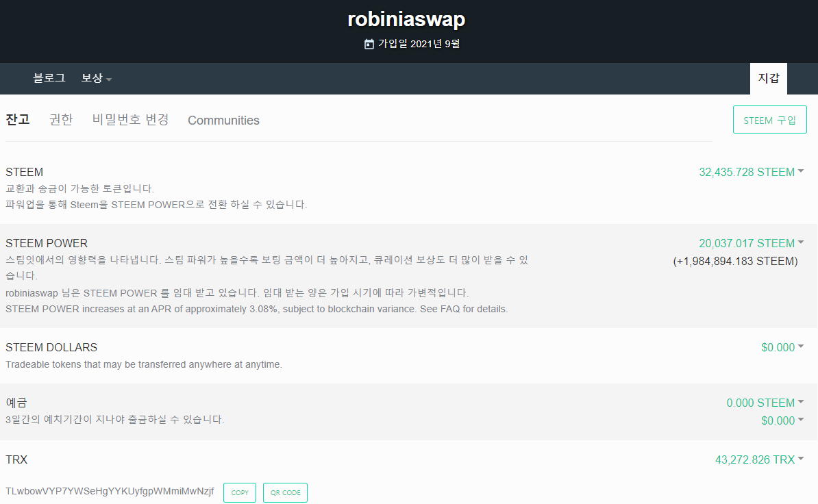The height and width of the screenshot is (504, 818).
Task: Expand the 보상 dropdown menu
Action: coord(97,78)
